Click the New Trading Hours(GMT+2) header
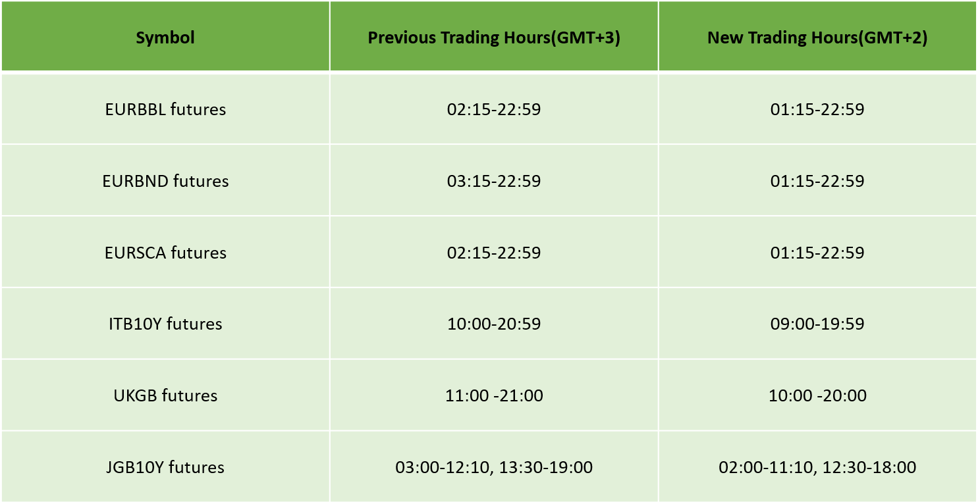 (x=817, y=38)
